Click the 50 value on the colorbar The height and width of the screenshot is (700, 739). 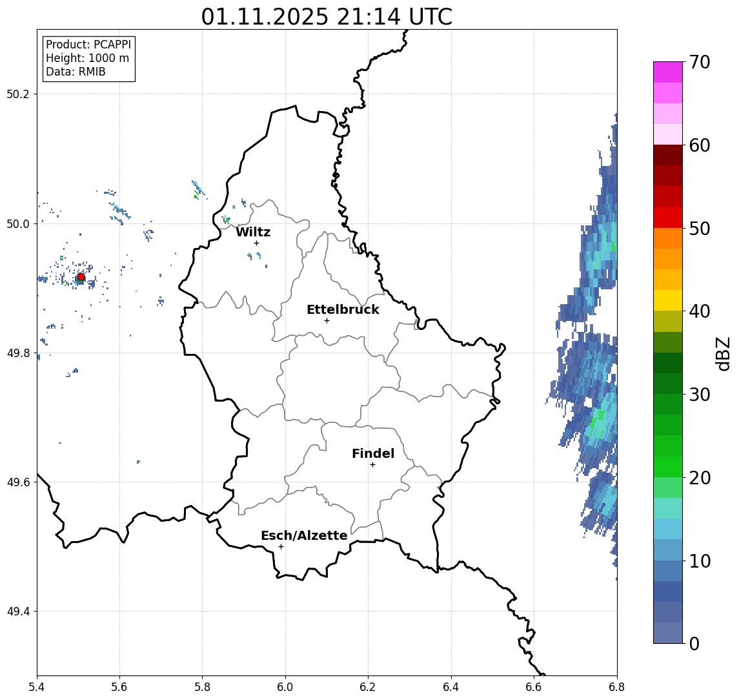coord(700,229)
